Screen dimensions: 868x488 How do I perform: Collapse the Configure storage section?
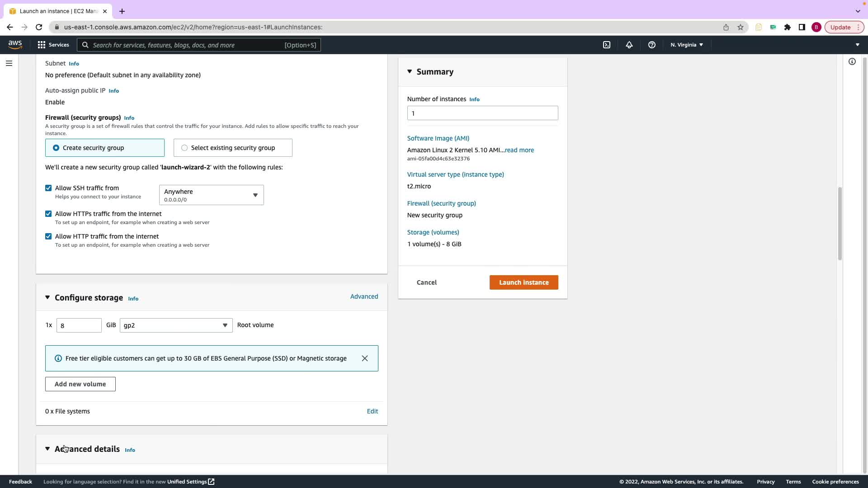click(x=47, y=297)
